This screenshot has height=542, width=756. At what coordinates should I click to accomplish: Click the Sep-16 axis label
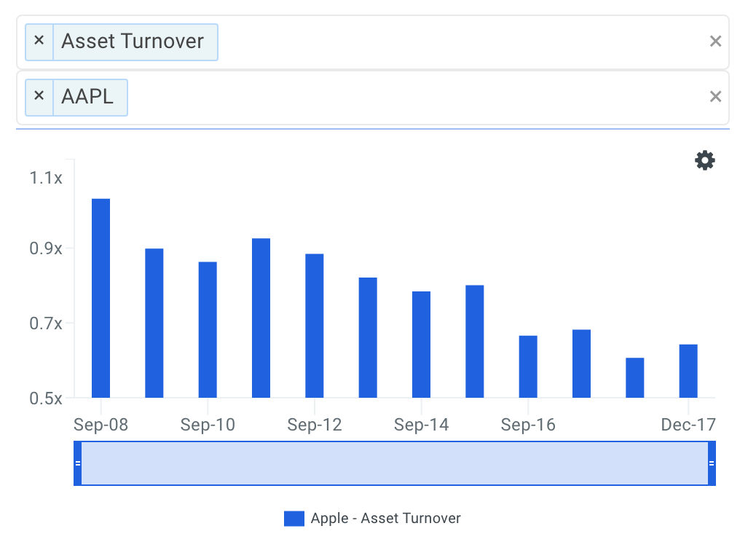(528, 425)
